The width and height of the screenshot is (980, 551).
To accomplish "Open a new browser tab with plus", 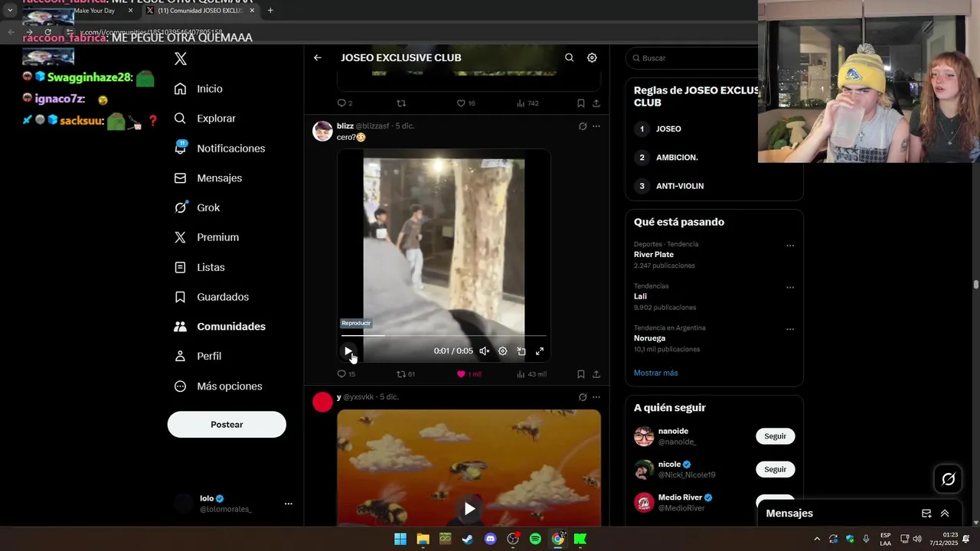I will pyautogui.click(x=270, y=11).
